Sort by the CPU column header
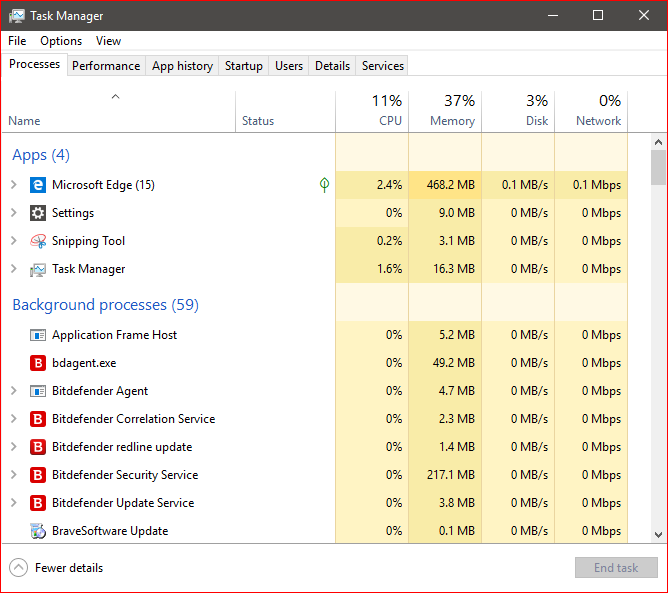Viewport: 668px width, 593px height. point(372,111)
